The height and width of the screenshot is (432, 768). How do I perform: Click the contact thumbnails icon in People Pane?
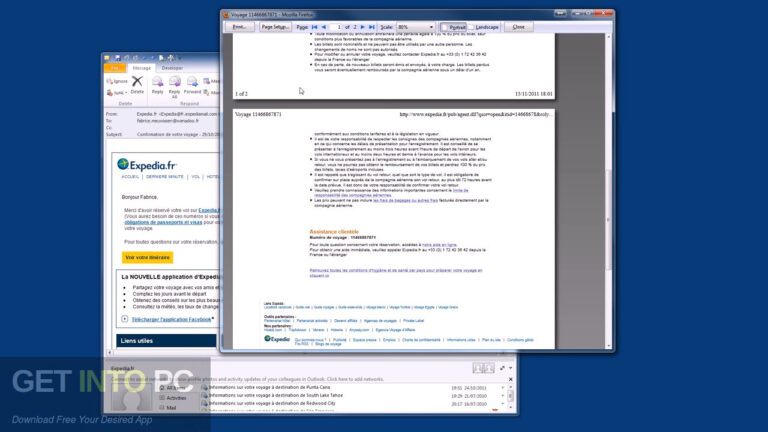click(483, 368)
